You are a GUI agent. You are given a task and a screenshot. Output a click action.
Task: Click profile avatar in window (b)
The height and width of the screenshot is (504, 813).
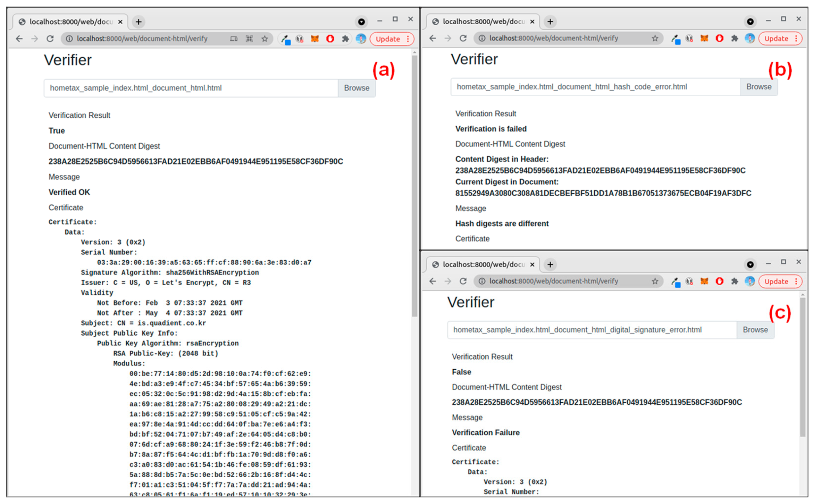[749, 38]
